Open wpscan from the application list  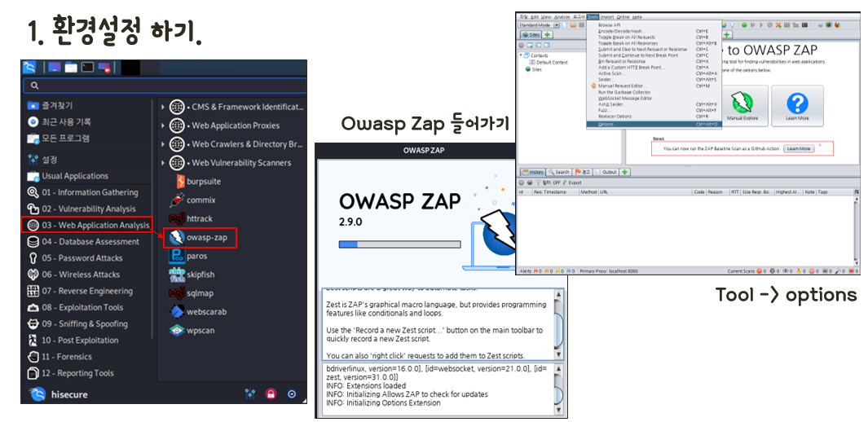pyautogui.click(x=192, y=330)
